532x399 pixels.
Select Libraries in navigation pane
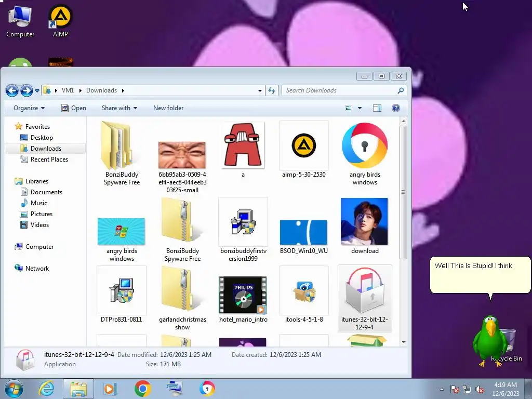coord(32,181)
